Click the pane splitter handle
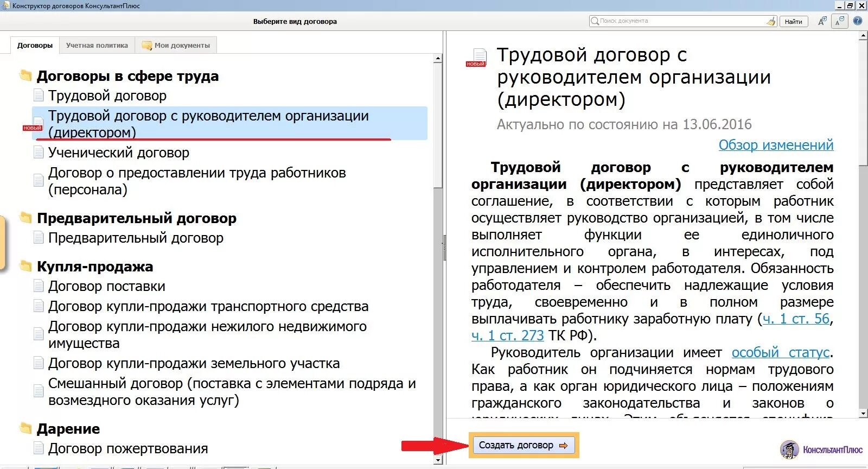 tap(444, 248)
